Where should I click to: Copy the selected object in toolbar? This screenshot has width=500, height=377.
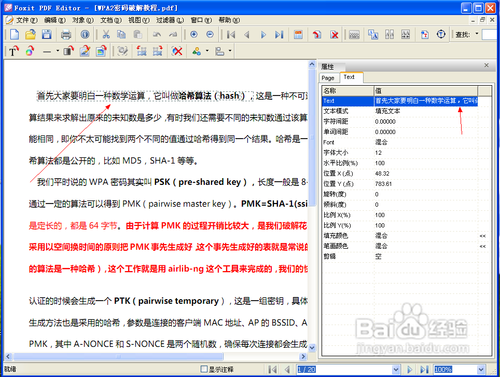(122, 34)
